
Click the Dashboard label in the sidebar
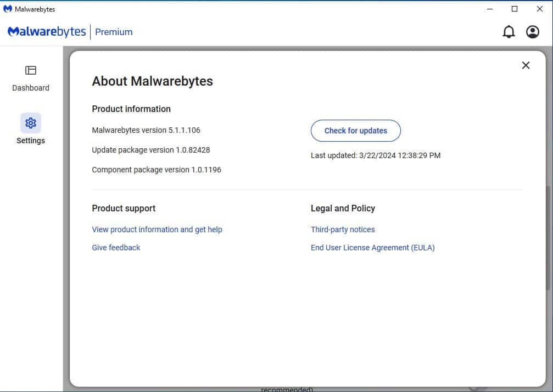pyautogui.click(x=31, y=88)
